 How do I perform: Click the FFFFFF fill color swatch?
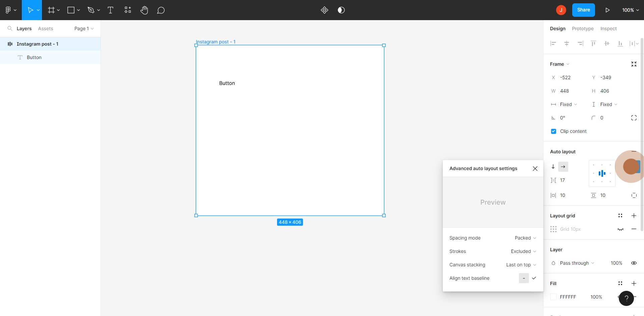tap(553, 297)
